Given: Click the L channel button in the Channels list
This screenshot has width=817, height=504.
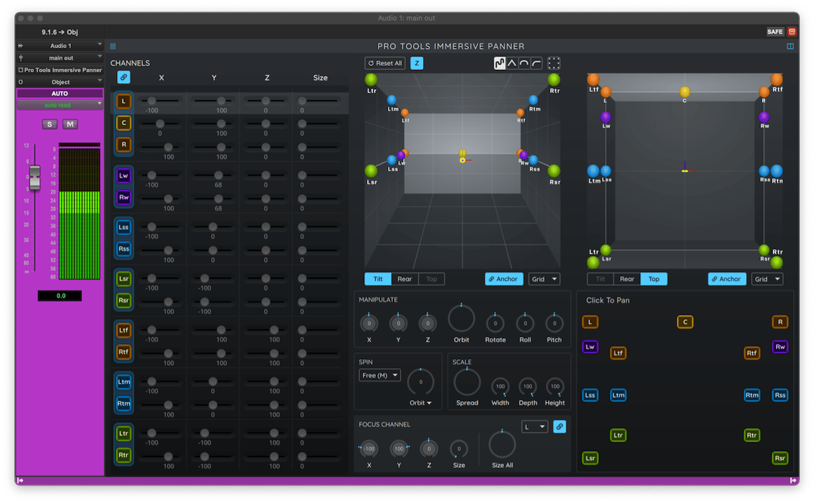Looking at the screenshot, I should (124, 101).
